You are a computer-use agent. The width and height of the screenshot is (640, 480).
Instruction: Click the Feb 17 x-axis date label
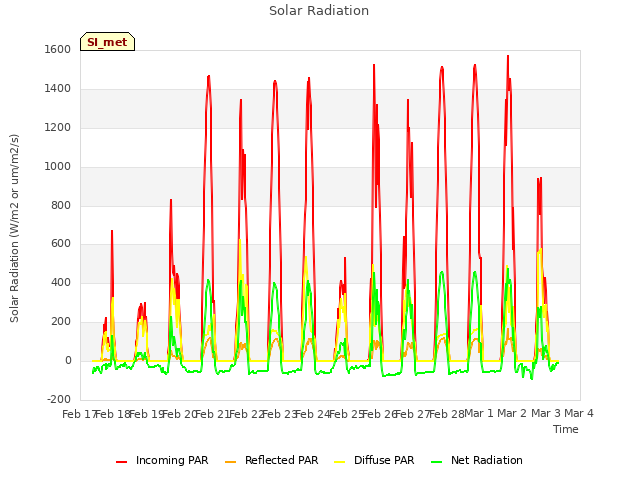[x=79, y=414]
